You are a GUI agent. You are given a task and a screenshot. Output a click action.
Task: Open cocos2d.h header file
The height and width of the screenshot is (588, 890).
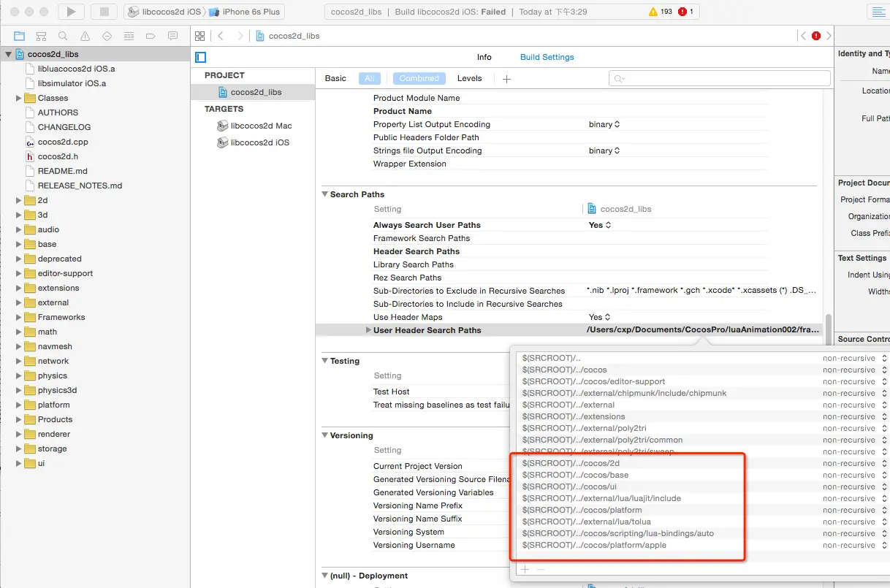pos(57,156)
